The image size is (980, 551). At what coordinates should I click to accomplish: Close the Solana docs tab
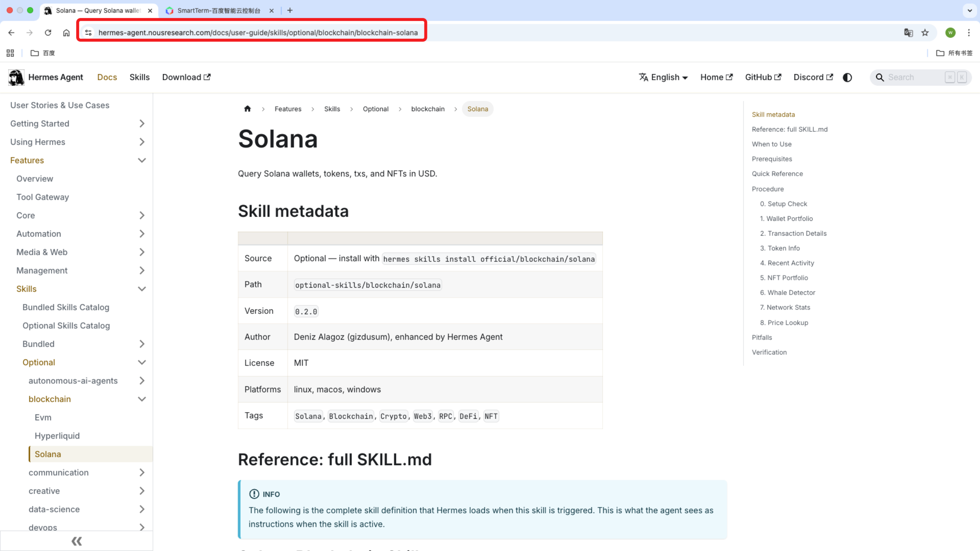coord(150,11)
